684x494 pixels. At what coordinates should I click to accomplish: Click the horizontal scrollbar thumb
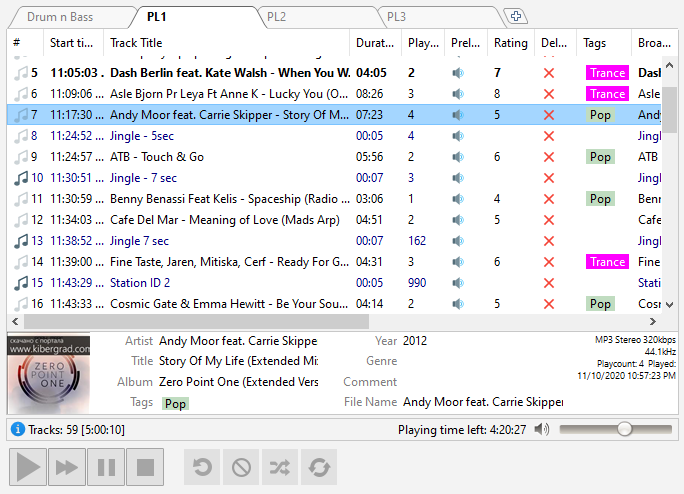[196, 322]
